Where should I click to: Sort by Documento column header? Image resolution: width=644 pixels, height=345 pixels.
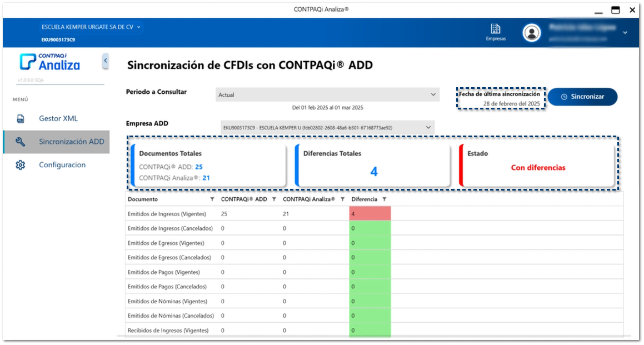point(142,199)
